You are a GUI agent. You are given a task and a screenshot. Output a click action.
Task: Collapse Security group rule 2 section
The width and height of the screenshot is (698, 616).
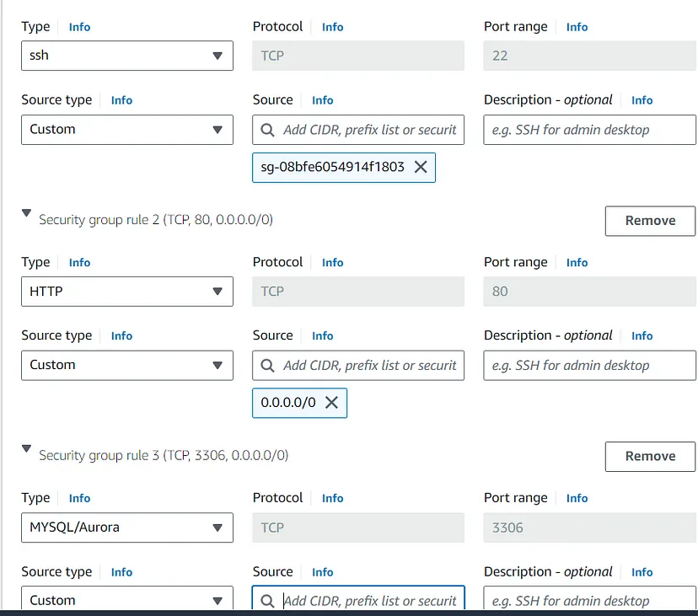(26, 214)
